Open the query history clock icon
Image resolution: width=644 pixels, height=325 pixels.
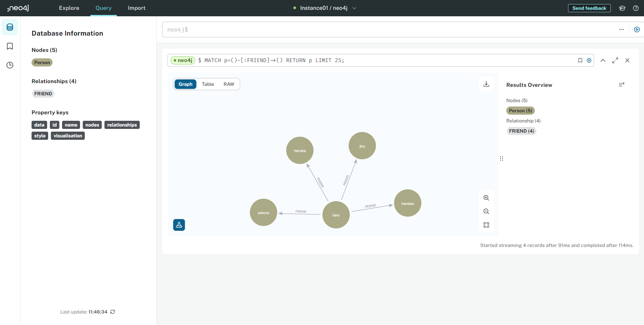click(10, 65)
